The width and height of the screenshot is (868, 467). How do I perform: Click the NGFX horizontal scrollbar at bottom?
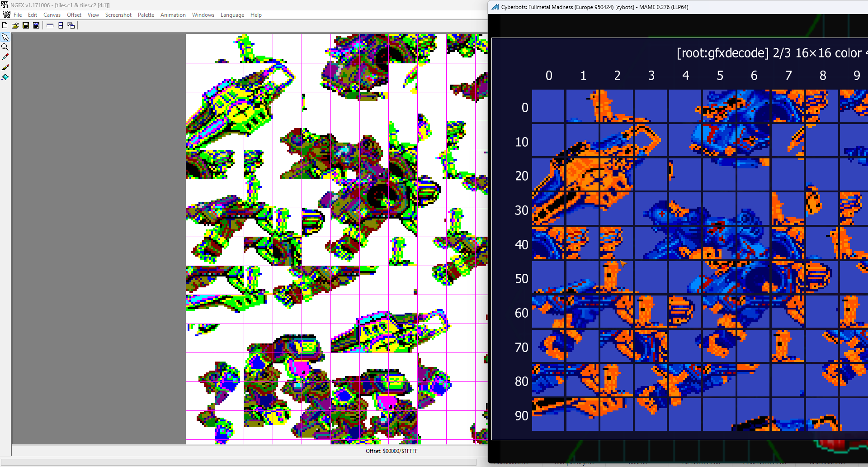[239, 462]
